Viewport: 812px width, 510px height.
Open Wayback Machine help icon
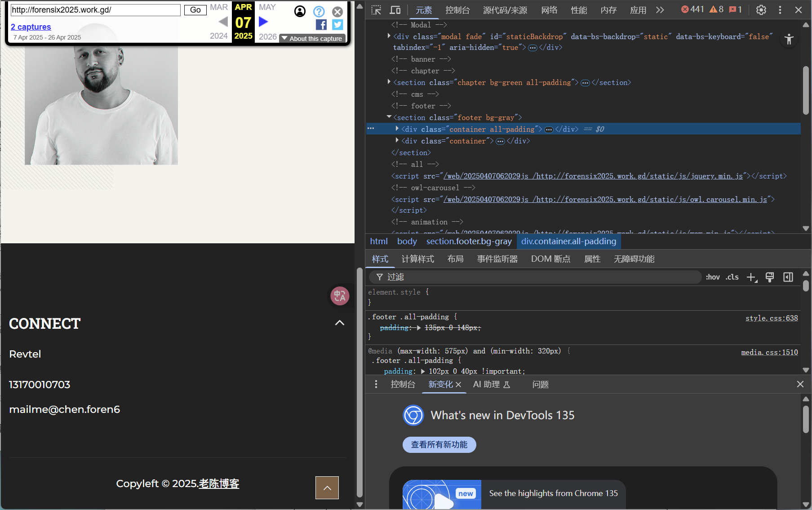319,11
